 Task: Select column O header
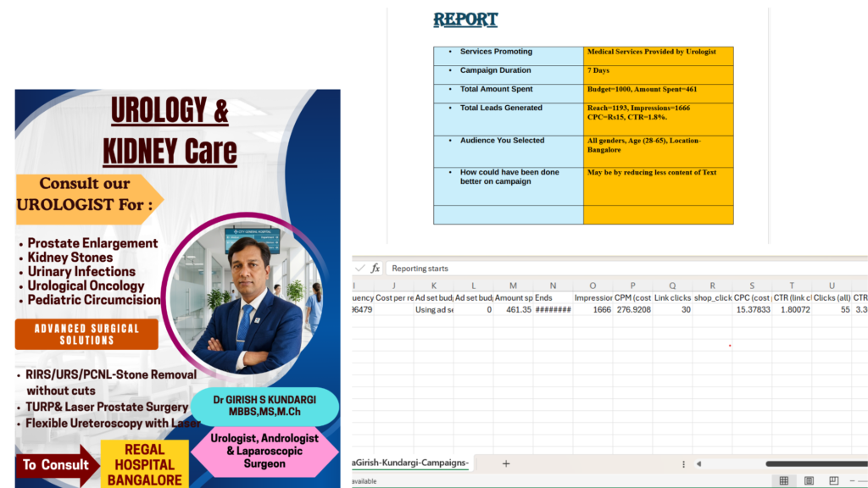(x=593, y=286)
